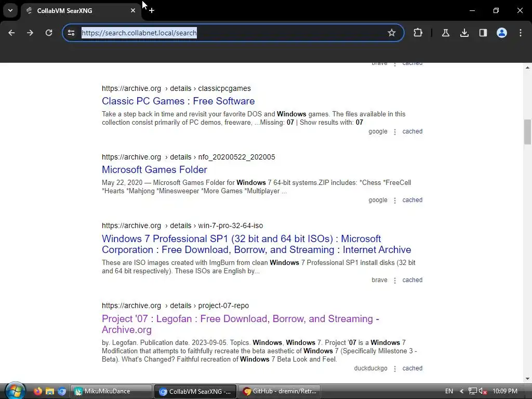Screen dimensions: 532x399
Task: Open Chrome Labs flask icon
Action: click(446, 33)
